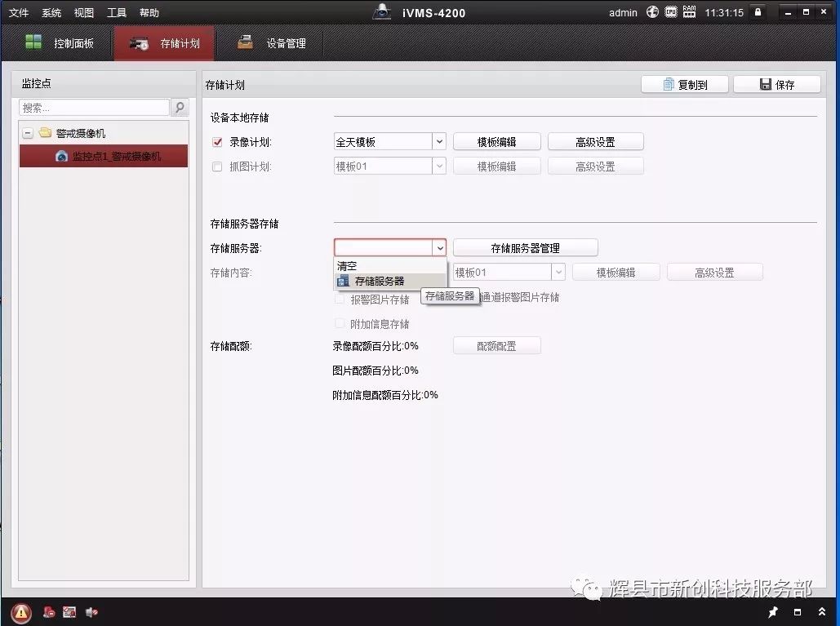The height and width of the screenshot is (626, 840).
Task: Click the 录像配额百分比:0% text
Action: (x=375, y=346)
